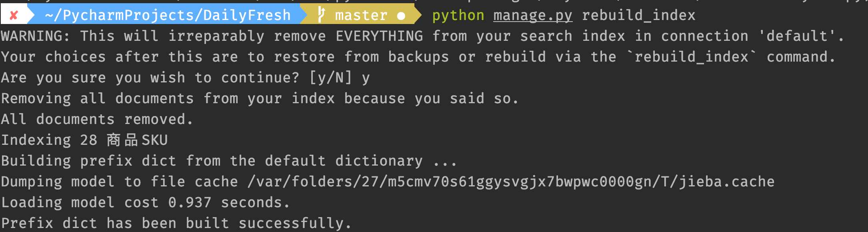Viewport: 868px width, 232px height.
Task: Click the red X error status icon
Action: point(14,16)
